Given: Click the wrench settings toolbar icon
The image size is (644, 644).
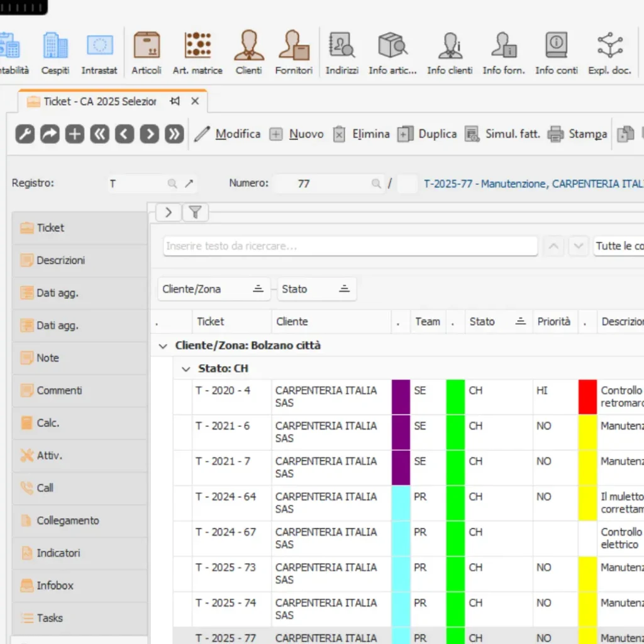Looking at the screenshot, I should (x=25, y=135).
